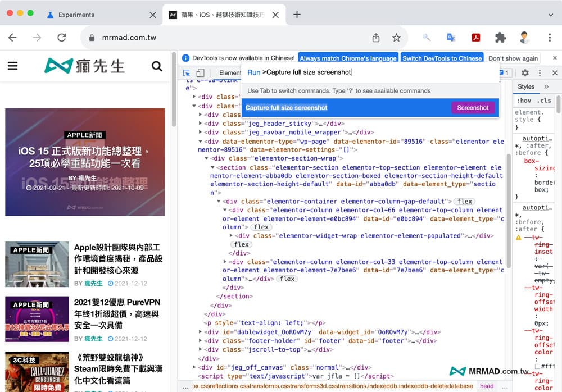The height and width of the screenshot is (392, 562).
Task: Expand the jscroll-to-top div
Action: (x=200, y=349)
